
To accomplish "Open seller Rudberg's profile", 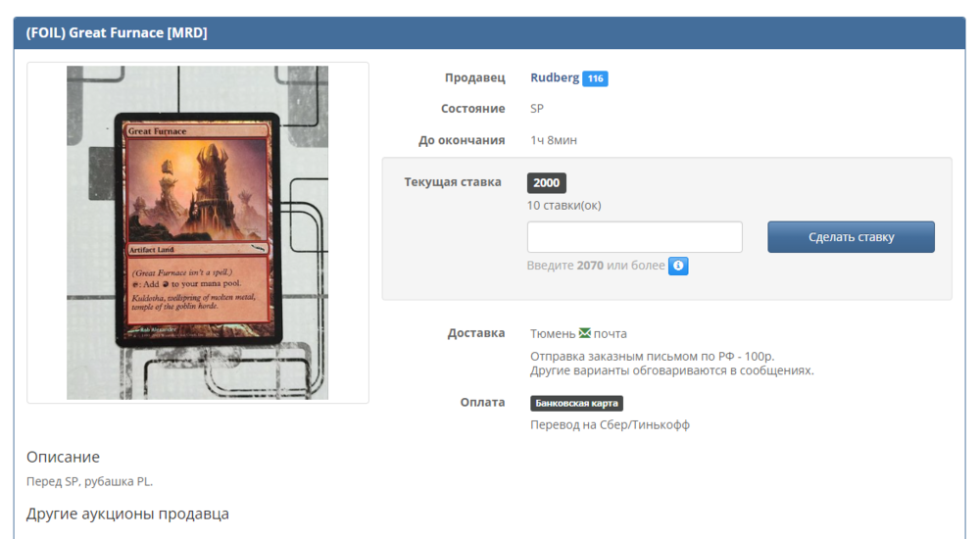I will point(555,77).
